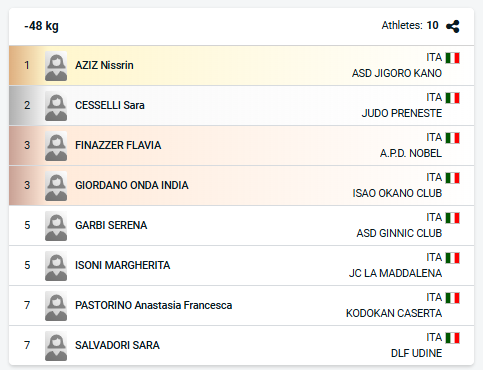483x370 pixels.
Task: Open PASTORINO Anastasia Francesca's name link
Action: point(154,305)
